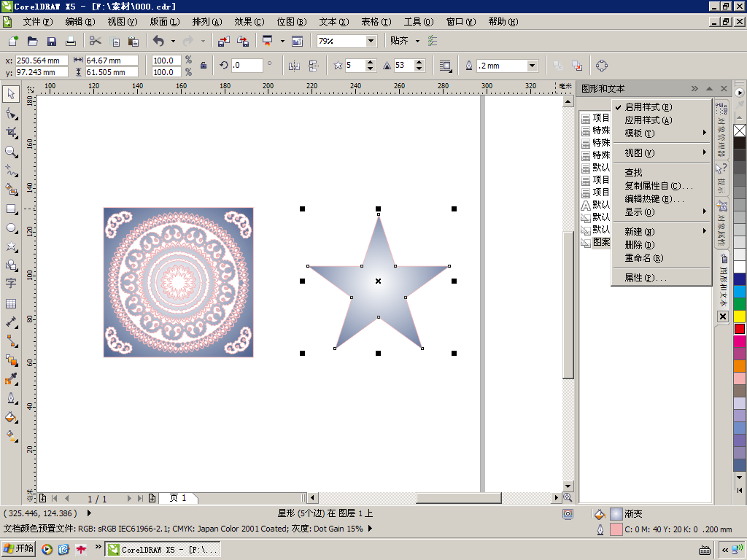Image resolution: width=747 pixels, height=560 pixels.
Task: Increase star sharpness stepper up arrow
Action: click(x=419, y=63)
